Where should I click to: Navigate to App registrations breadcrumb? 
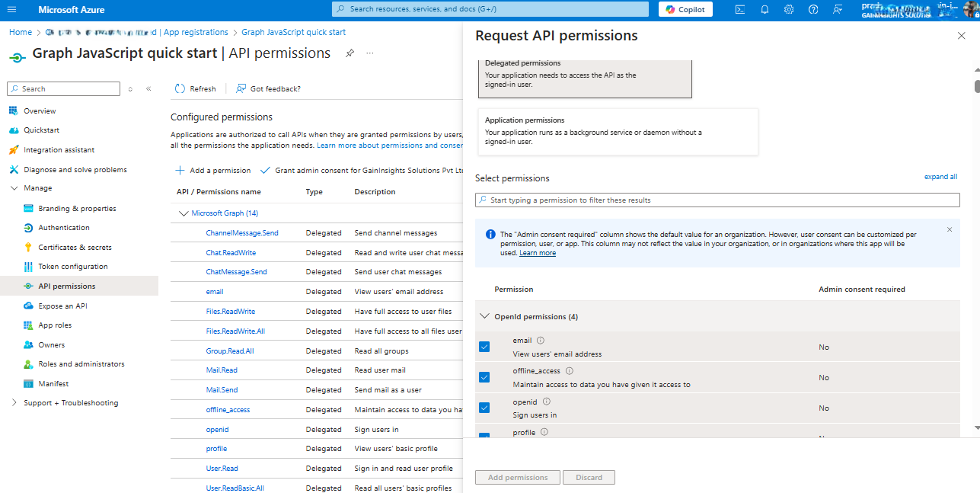(196, 31)
